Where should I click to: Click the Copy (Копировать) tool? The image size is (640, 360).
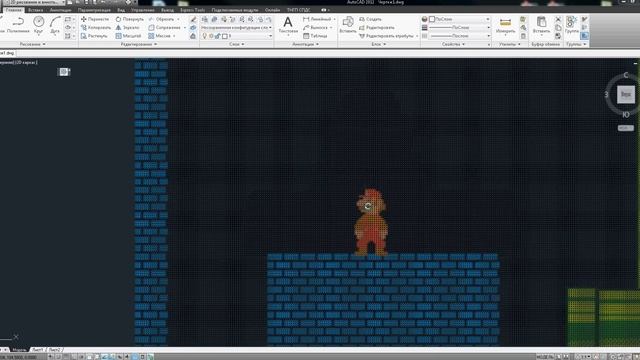(96, 27)
